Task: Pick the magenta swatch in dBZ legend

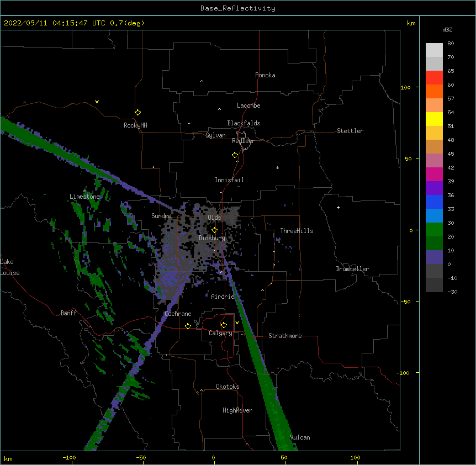Action: pyautogui.click(x=434, y=174)
